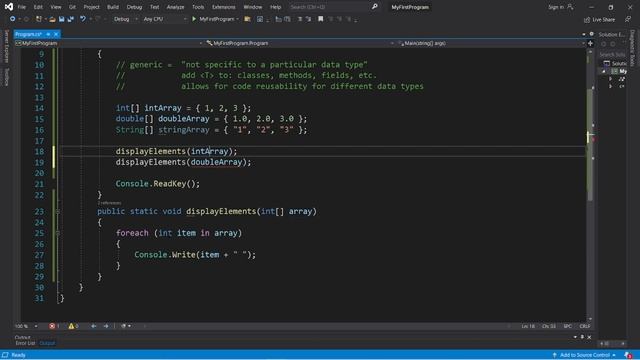Click the warning count indicator
Screen dimensions: 640x360
coord(73,326)
